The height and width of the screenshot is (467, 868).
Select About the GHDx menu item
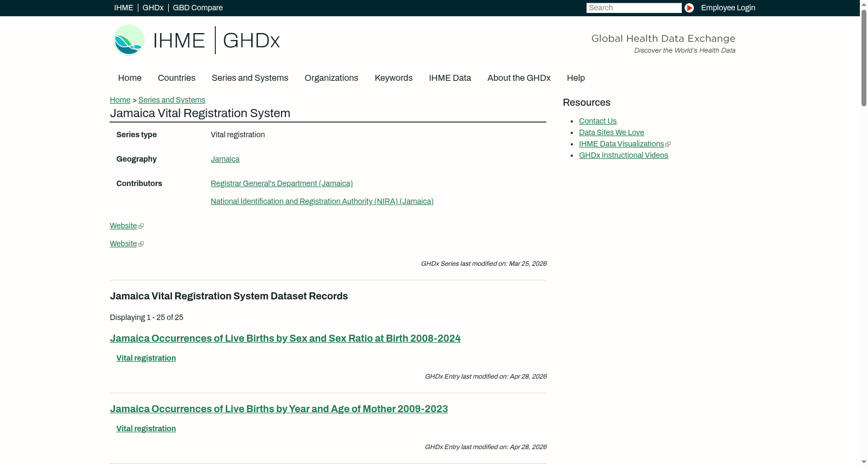pos(519,78)
